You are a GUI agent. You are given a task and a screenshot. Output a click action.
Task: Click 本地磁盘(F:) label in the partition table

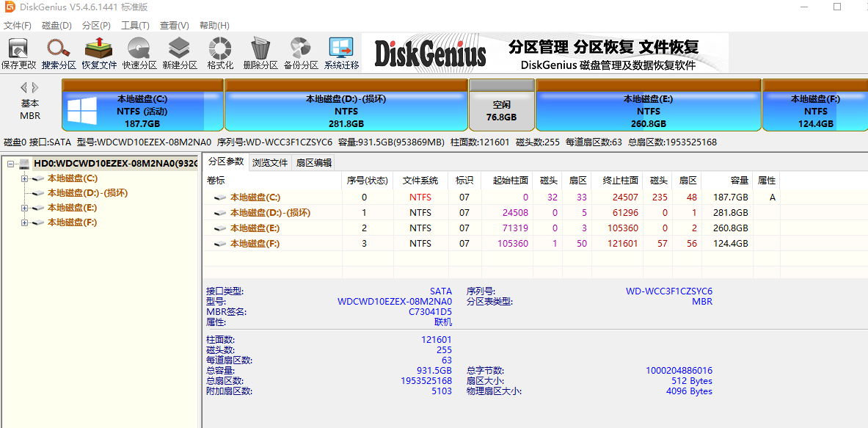click(255, 244)
